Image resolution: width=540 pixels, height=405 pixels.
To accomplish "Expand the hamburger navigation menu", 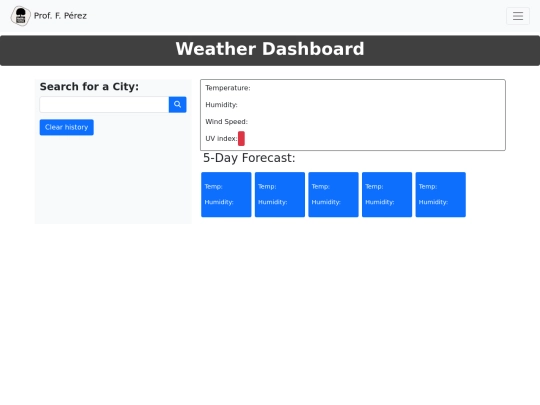I will [x=518, y=16].
